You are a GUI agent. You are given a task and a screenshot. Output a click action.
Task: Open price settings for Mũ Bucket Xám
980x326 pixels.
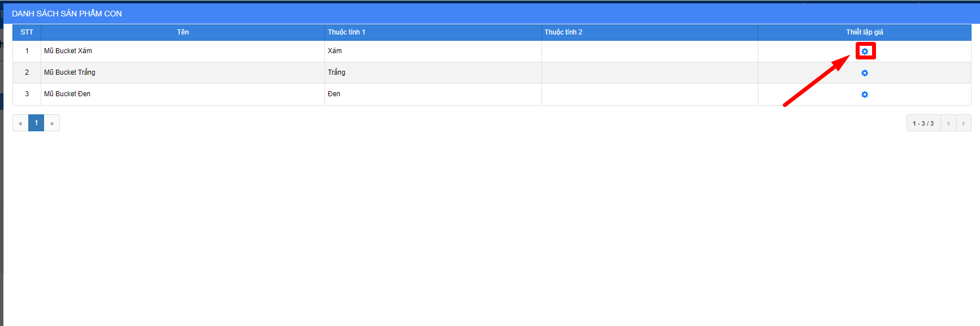(864, 52)
